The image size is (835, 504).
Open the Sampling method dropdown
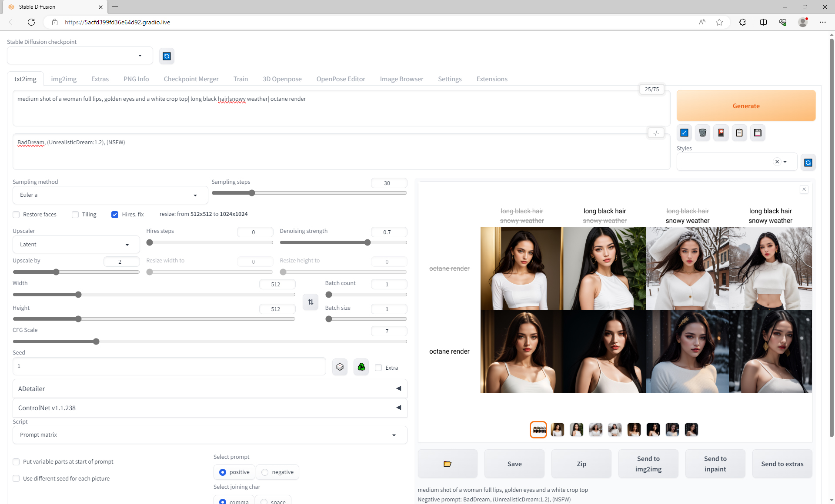(x=110, y=195)
